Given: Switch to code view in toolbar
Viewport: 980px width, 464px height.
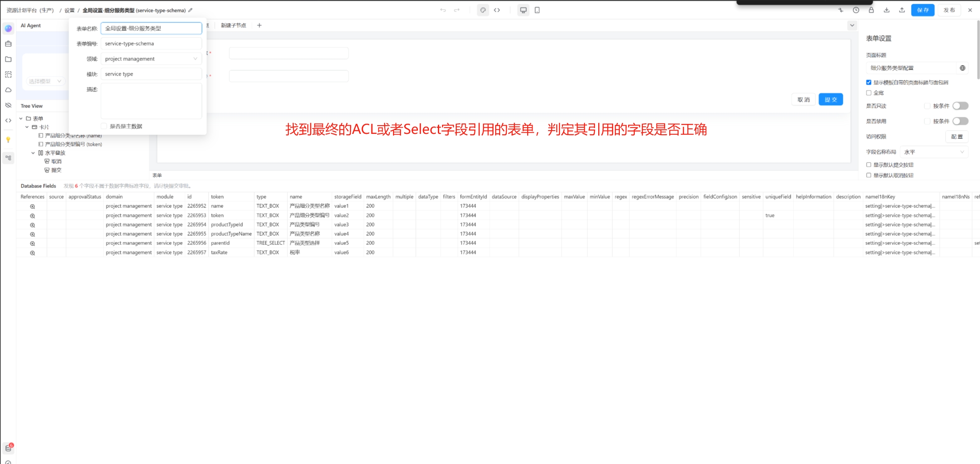Looking at the screenshot, I should [497, 10].
